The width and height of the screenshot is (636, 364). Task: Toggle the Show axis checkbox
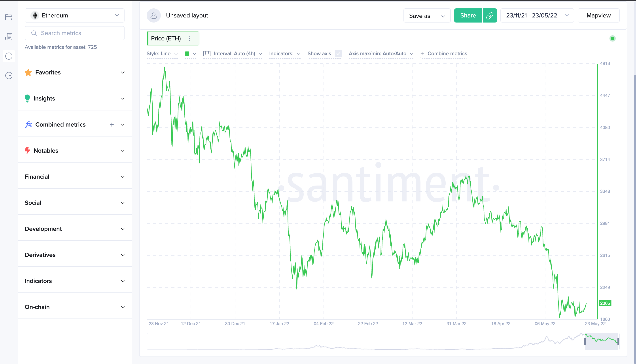click(338, 53)
